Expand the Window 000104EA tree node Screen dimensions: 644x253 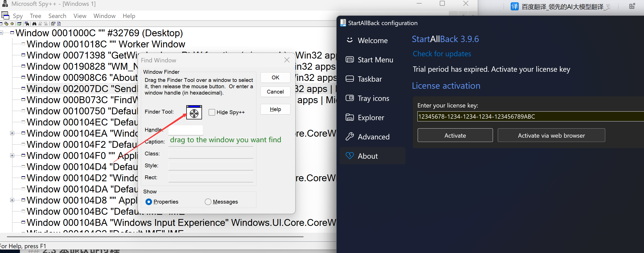click(x=12, y=133)
